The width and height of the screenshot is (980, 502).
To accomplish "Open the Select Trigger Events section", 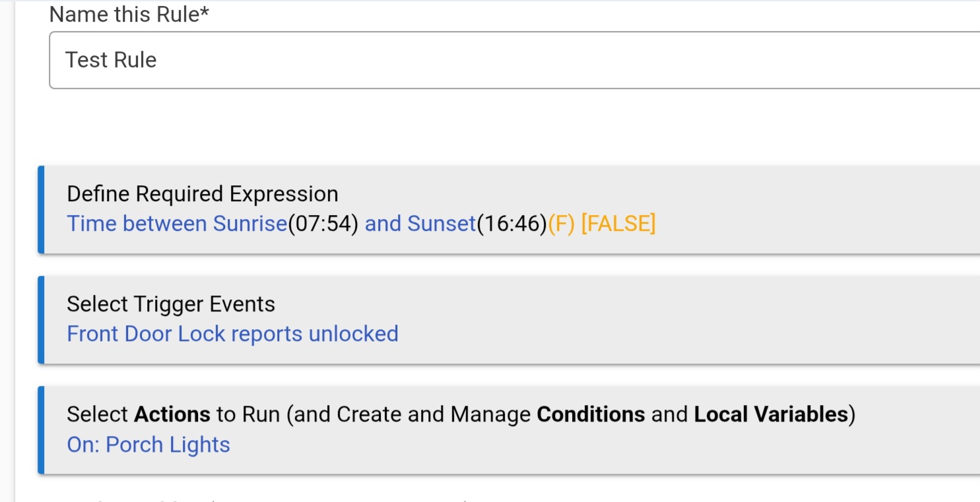I will click(x=171, y=304).
